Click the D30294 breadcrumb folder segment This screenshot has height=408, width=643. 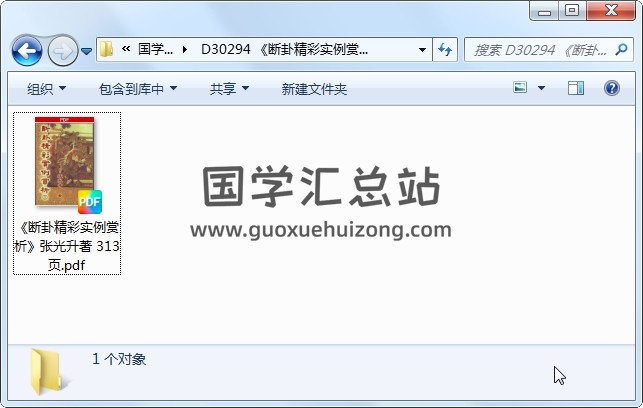click(285, 50)
